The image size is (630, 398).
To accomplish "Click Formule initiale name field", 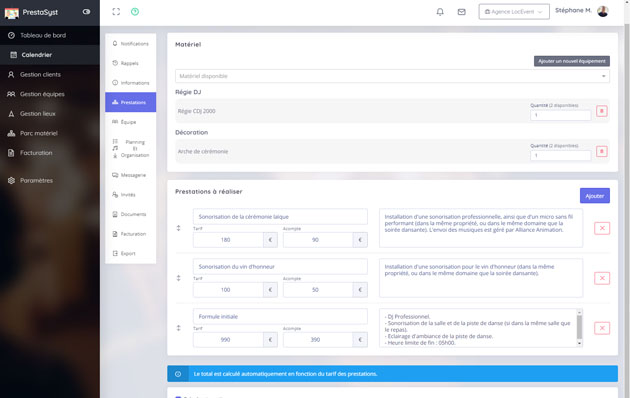I will click(280, 316).
